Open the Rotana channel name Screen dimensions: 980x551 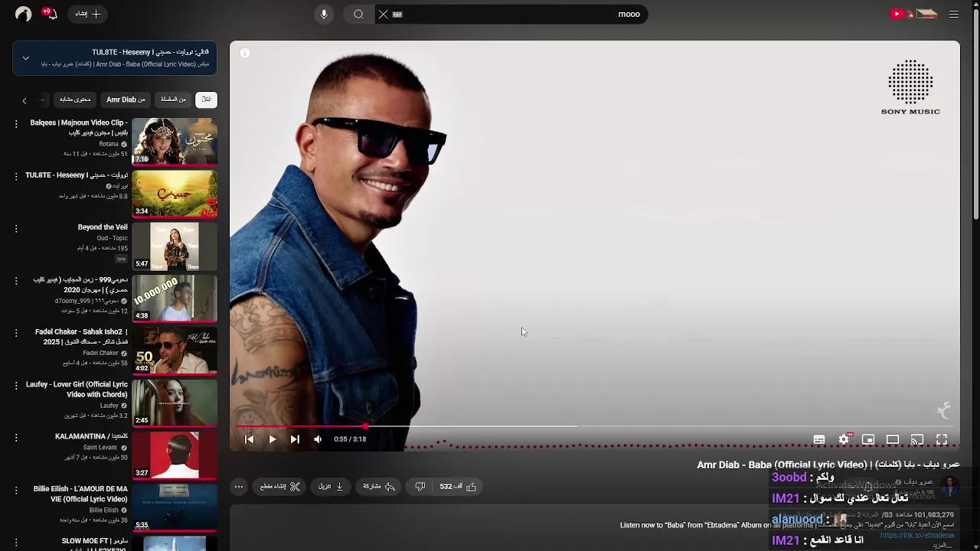pyautogui.click(x=109, y=144)
